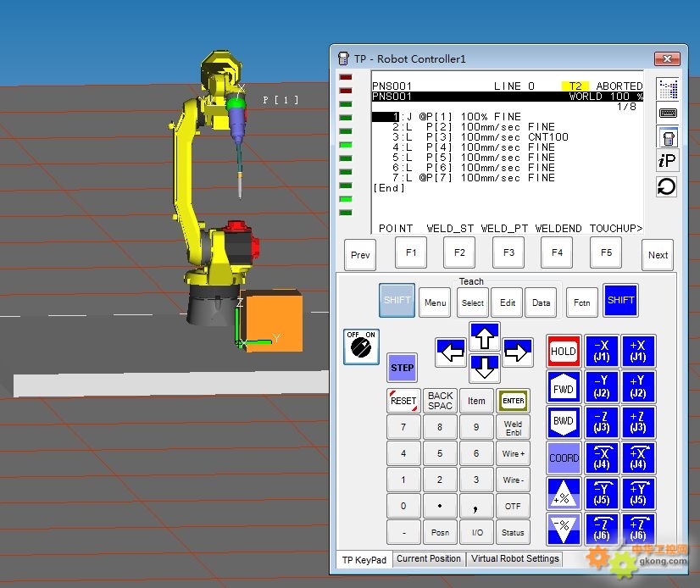Increase speed override with +% key
The image size is (700, 588).
(x=564, y=494)
